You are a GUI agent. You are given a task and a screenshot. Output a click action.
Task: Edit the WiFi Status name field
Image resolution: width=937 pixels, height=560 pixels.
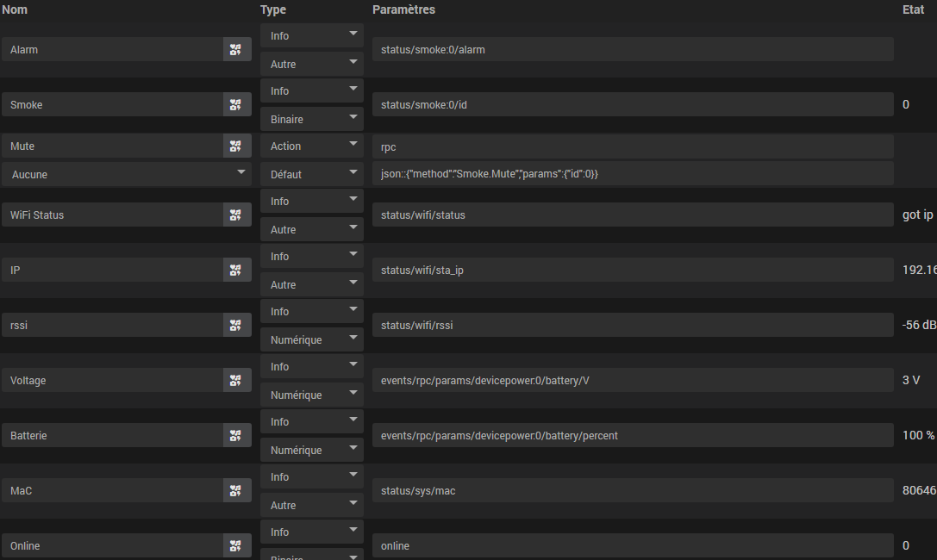point(112,215)
